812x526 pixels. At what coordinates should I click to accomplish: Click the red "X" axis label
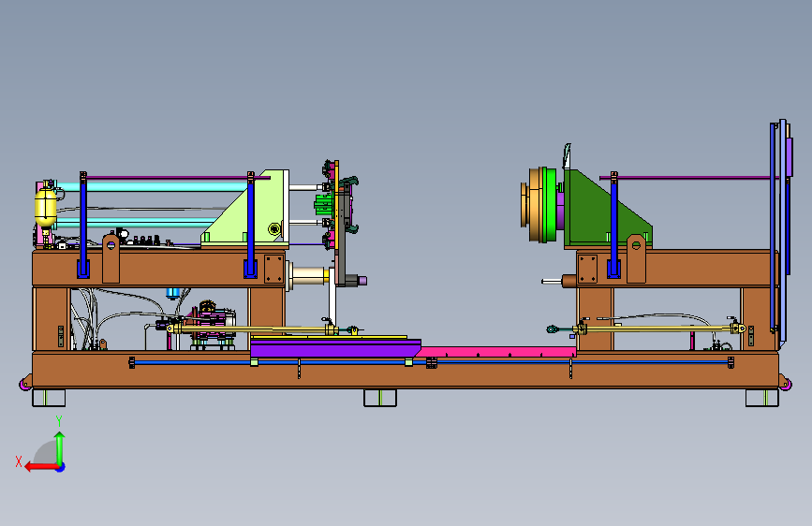click(19, 461)
